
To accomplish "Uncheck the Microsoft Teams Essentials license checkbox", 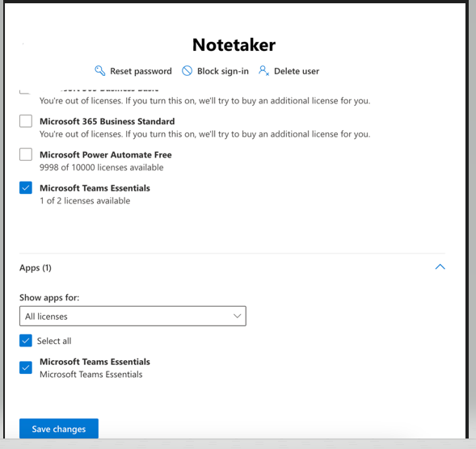I will pyautogui.click(x=26, y=188).
